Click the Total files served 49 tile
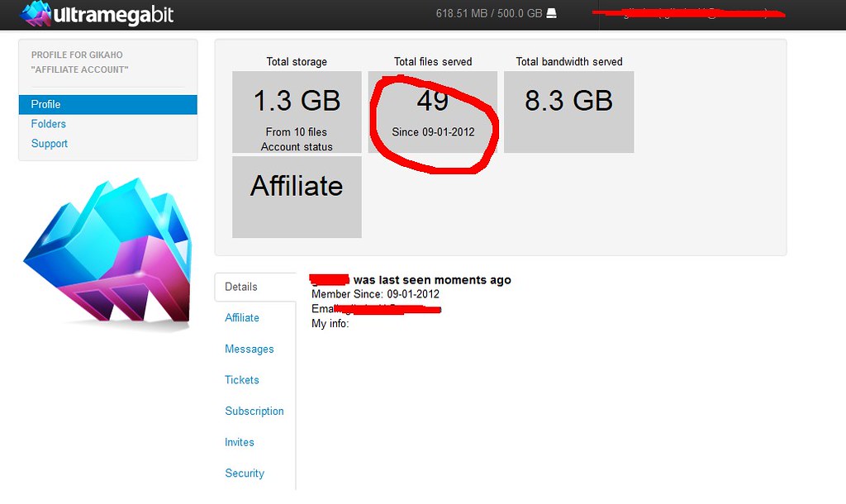 tap(433, 112)
